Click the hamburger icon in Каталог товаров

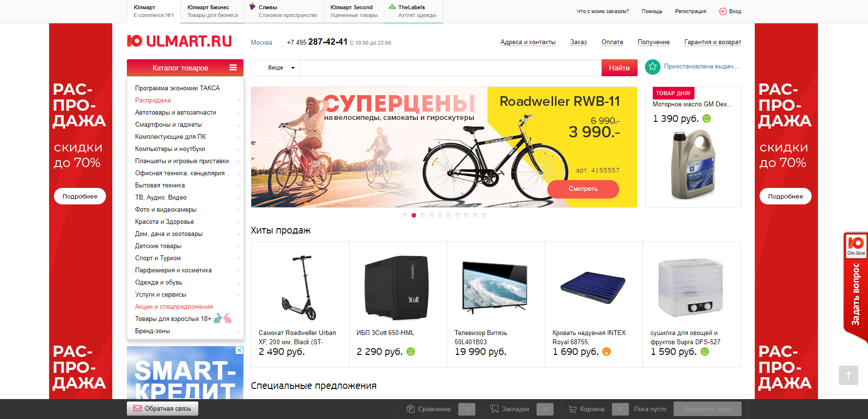233,67
